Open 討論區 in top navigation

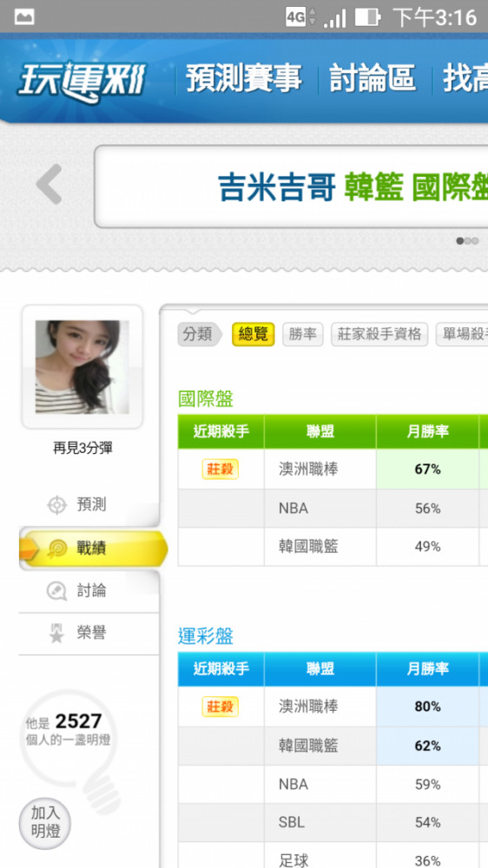tap(373, 79)
